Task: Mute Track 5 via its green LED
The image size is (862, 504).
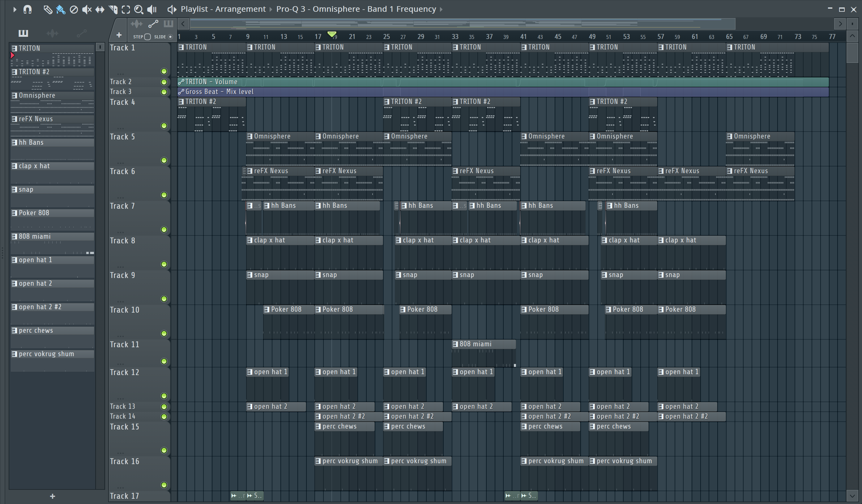Action: 164,160
